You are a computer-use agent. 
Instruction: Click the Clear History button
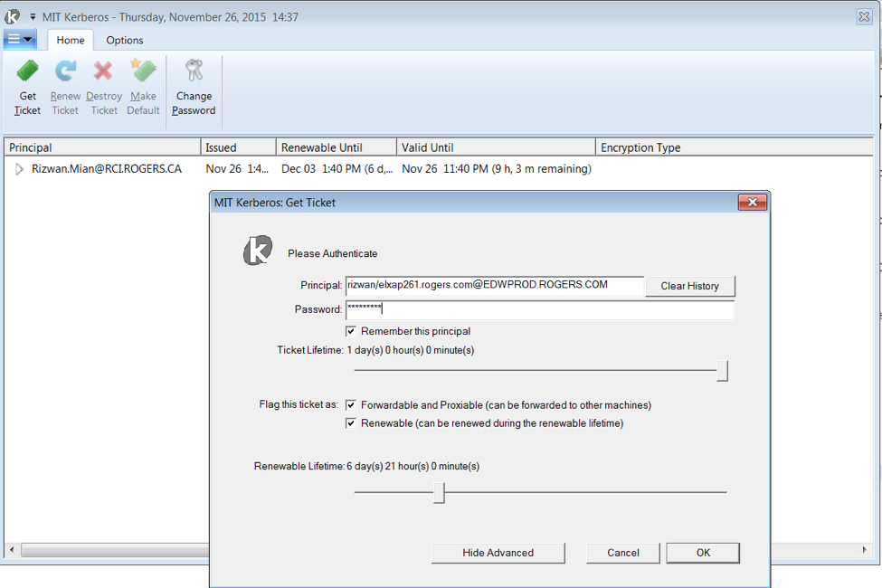point(689,286)
